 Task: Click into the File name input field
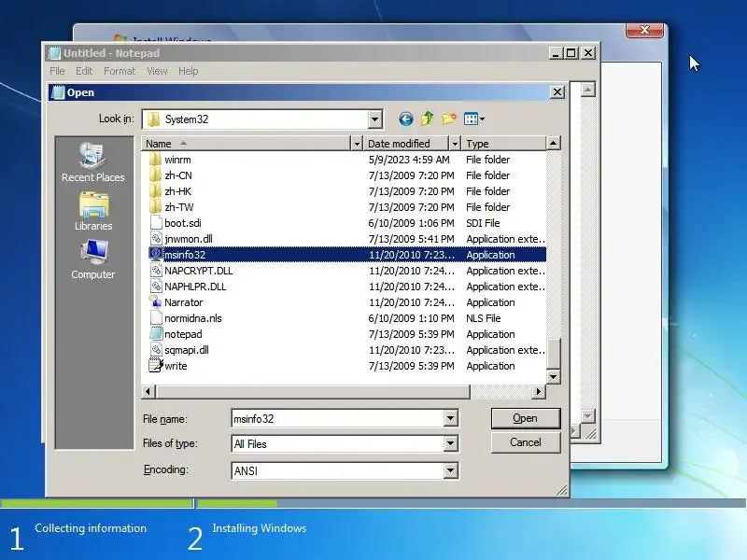[338, 418]
